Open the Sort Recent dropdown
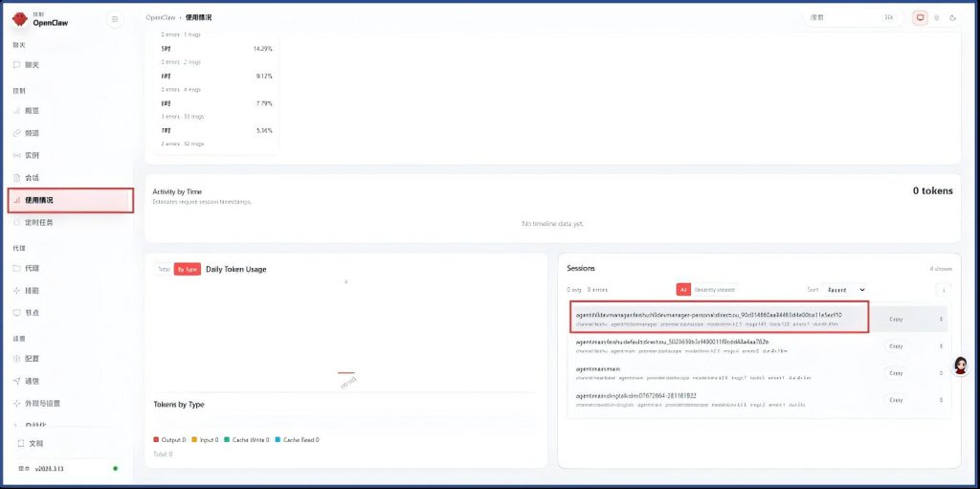Image resolution: width=980 pixels, height=489 pixels. [x=848, y=289]
